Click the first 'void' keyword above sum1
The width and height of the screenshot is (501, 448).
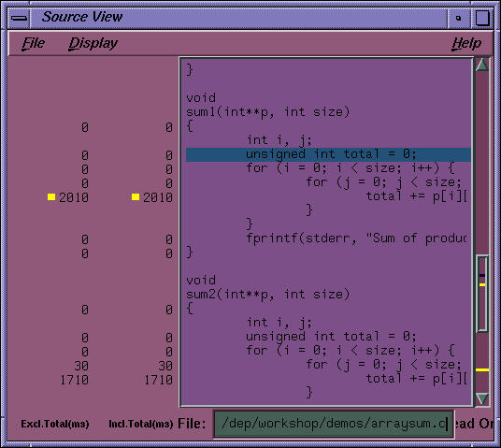[x=201, y=98]
